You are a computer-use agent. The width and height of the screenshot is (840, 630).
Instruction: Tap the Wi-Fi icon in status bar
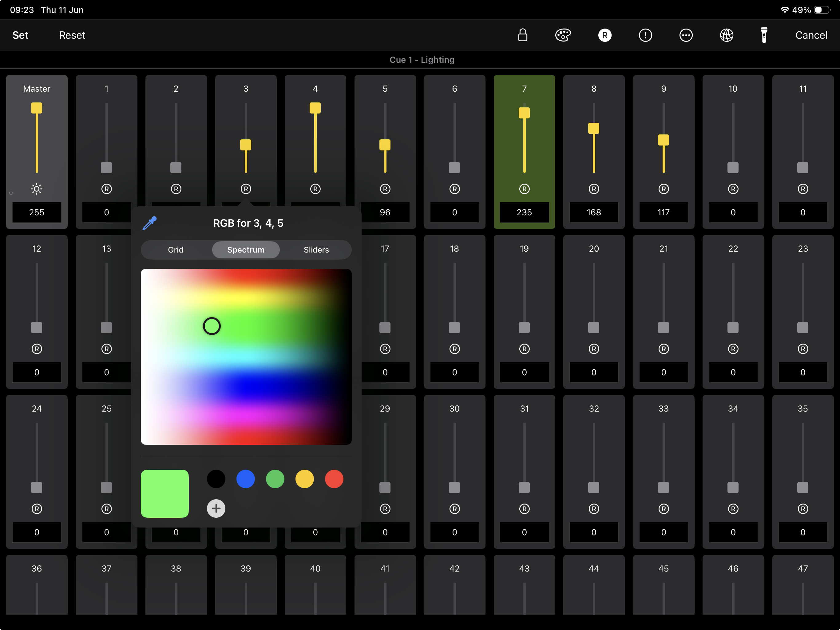[785, 10]
